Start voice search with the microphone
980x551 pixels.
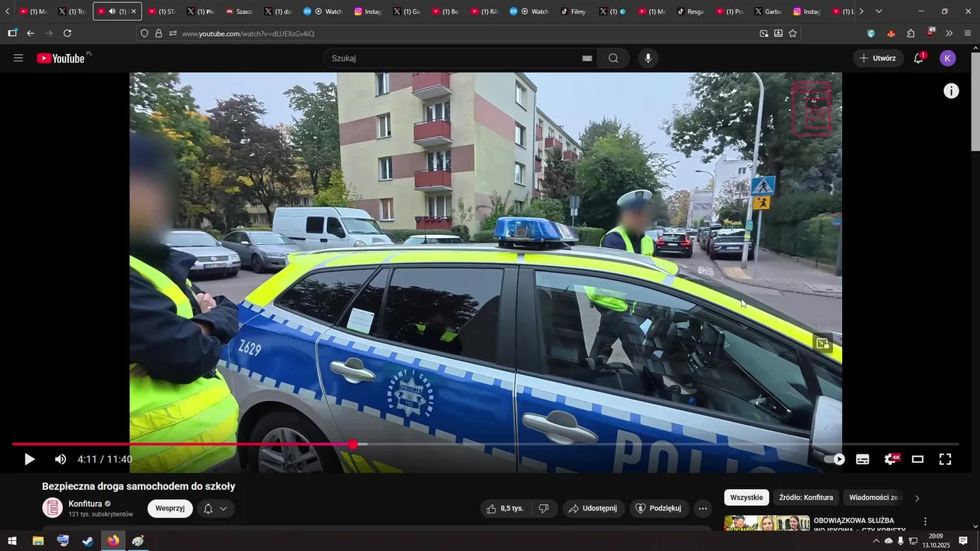tap(648, 58)
